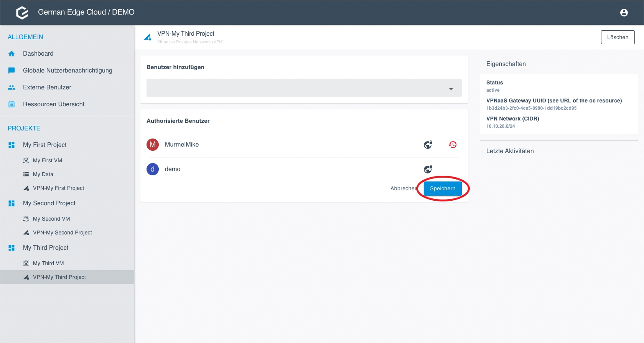The height and width of the screenshot is (343, 644).
Task: Save changes with Speichern button
Action: [443, 188]
